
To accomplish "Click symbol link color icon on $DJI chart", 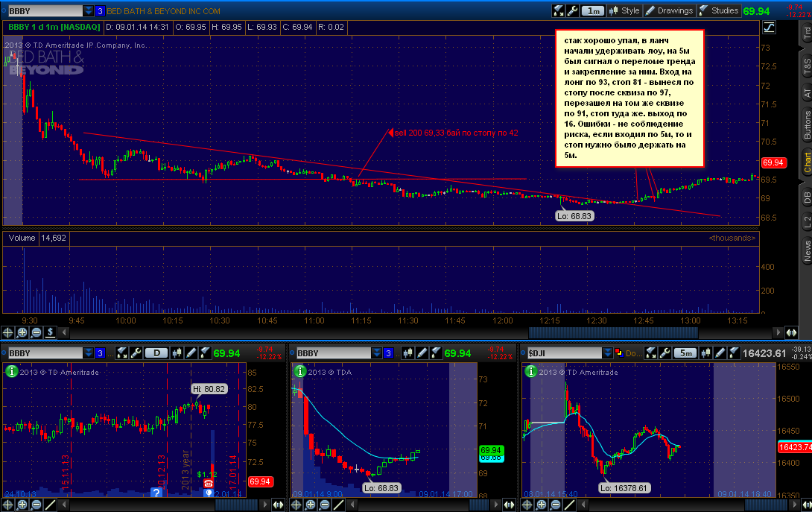I will click(619, 353).
